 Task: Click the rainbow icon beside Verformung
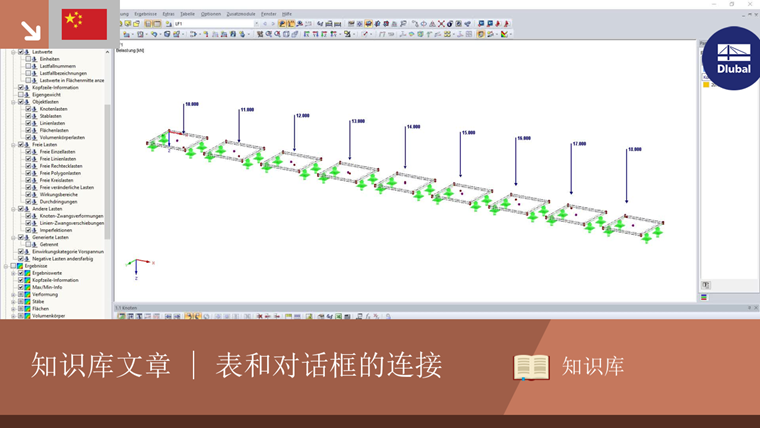click(x=28, y=295)
